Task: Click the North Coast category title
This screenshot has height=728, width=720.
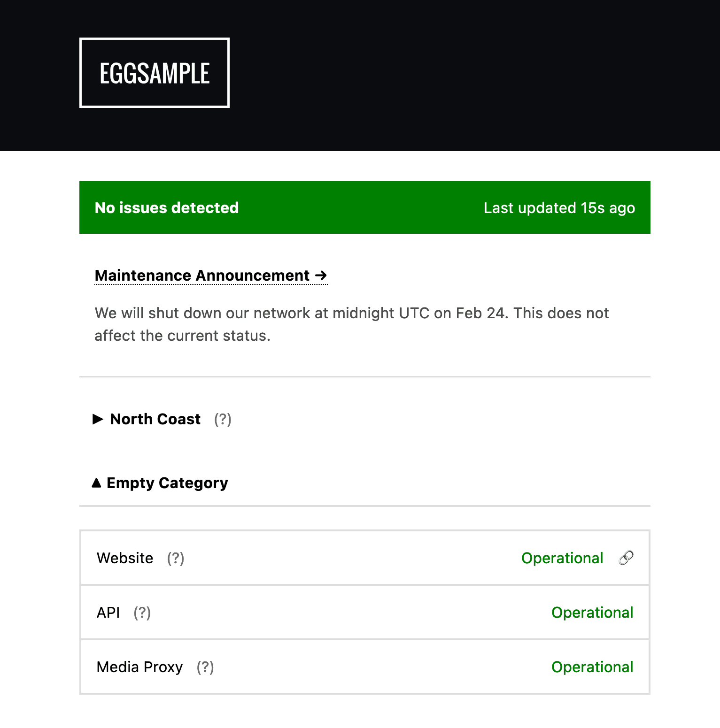Action: coord(155,419)
